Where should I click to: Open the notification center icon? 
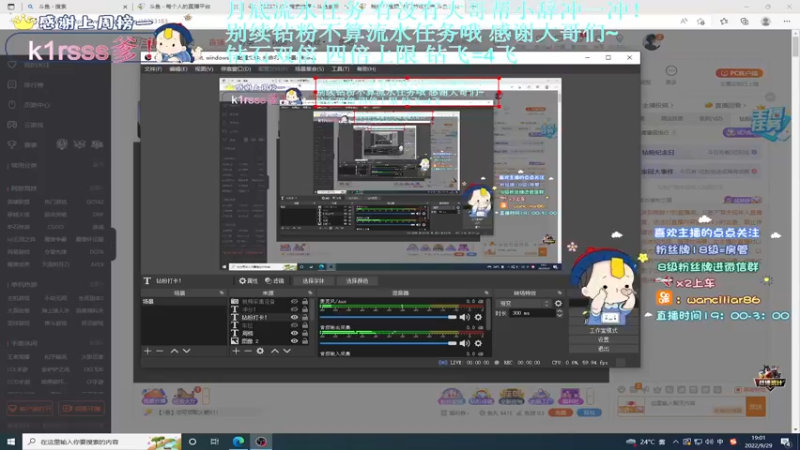(x=786, y=442)
